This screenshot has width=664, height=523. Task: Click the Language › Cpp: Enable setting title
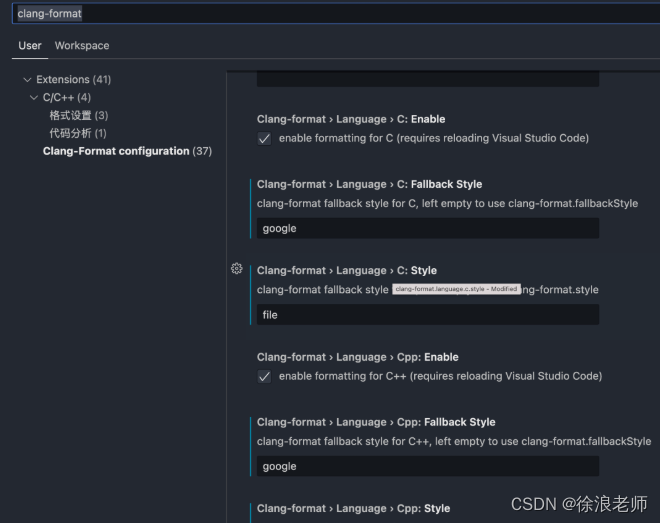click(357, 357)
